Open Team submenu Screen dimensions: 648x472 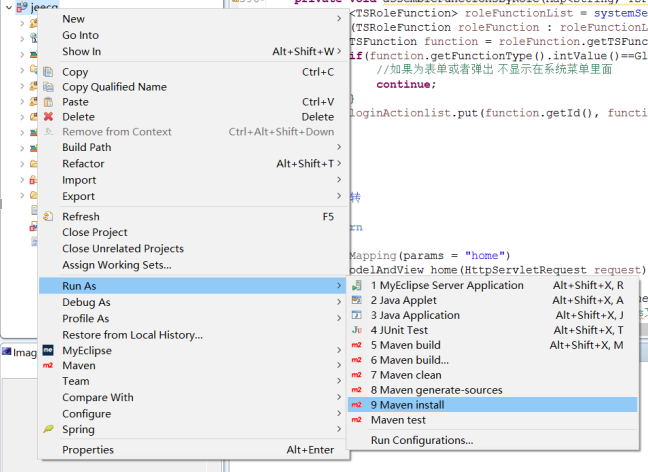pos(193,381)
